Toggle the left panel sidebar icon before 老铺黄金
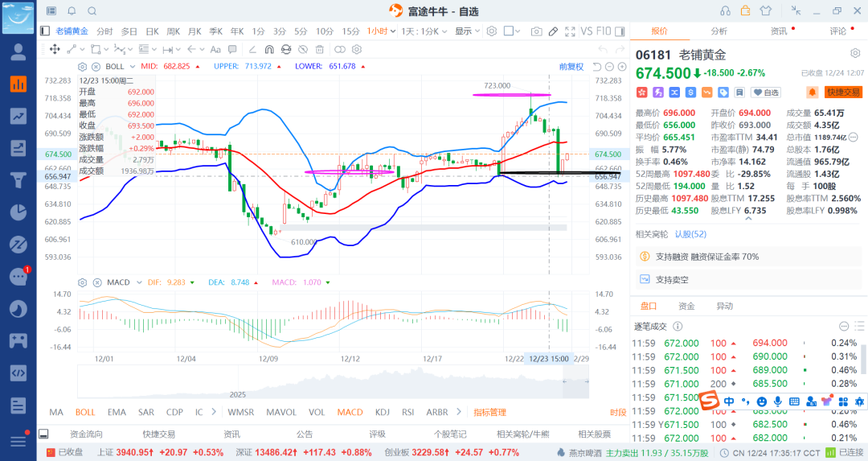868x461 pixels. coord(45,31)
